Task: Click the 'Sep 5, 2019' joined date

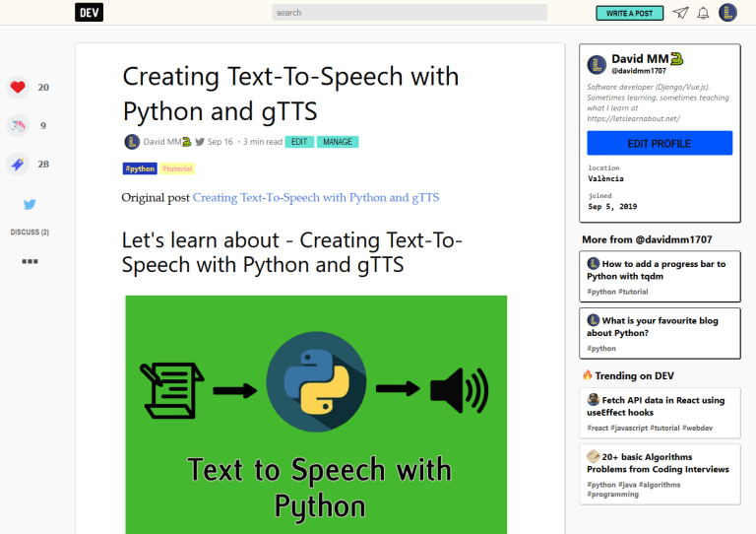Action: pos(612,207)
